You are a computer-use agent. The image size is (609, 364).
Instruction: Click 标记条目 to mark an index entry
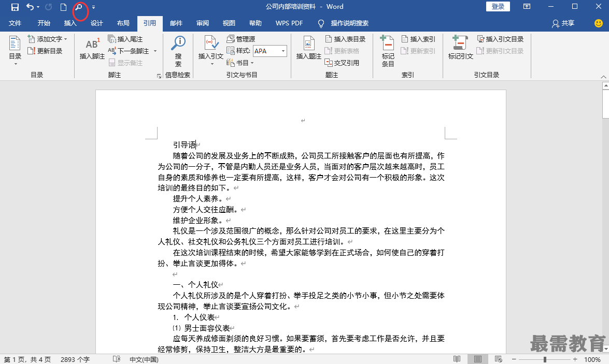[x=388, y=51]
